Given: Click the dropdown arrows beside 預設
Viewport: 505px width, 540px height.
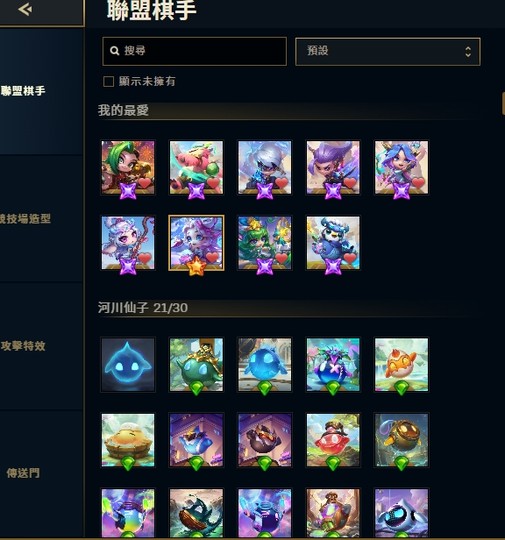Looking at the screenshot, I should 468,51.
